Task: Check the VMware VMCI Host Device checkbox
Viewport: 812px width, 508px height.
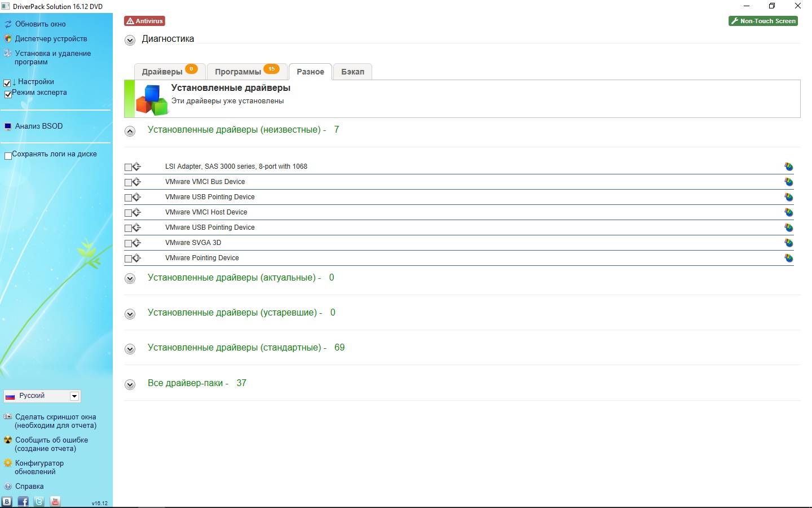Action: 128,213
